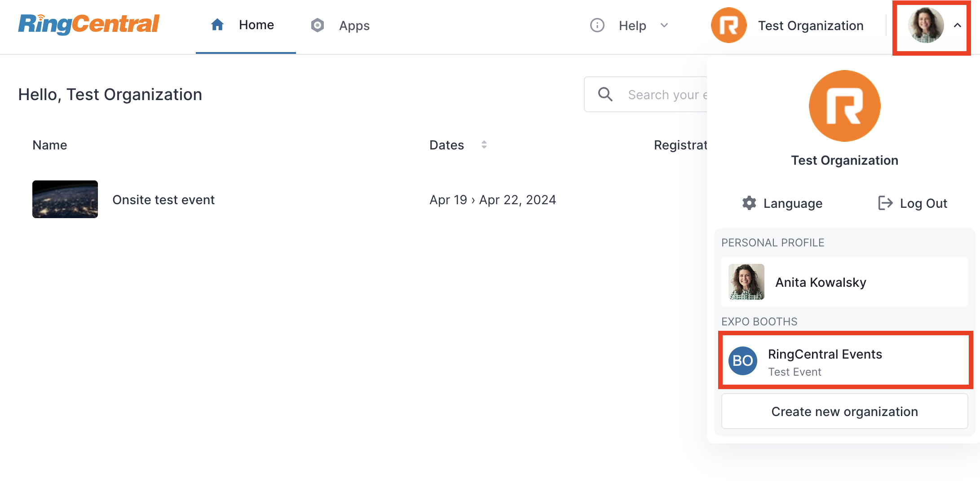Screen dimensions: 980x491
Task: Open the Apps tab
Action: coord(340,26)
